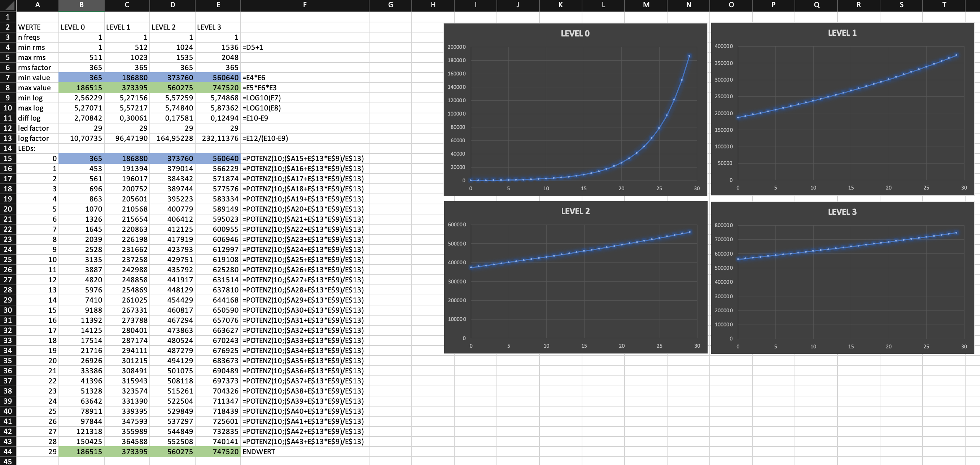This screenshot has width=980, height=465.
Task: Select the 'rms factor' label cell
Action: click(38, 68)
